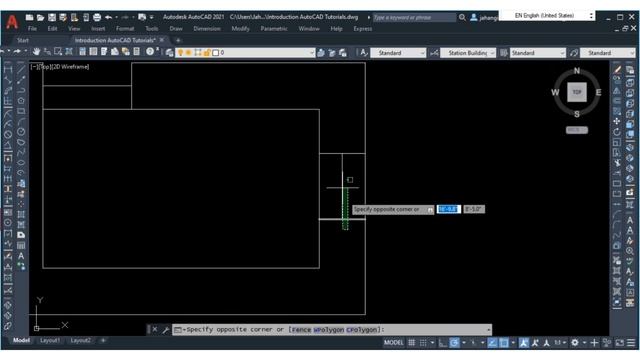Click the New drawing icon in quick access toolbar

pyautogui.click(x=29, y=17)
